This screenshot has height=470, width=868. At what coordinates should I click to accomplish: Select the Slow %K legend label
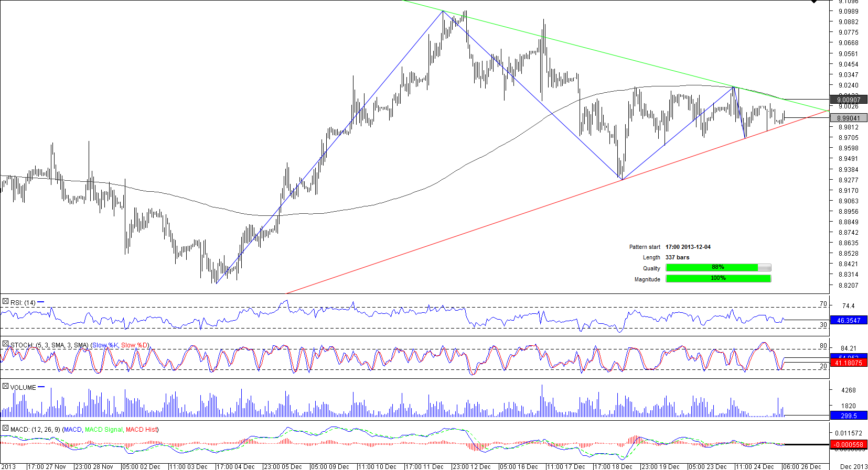pos(105,345)
